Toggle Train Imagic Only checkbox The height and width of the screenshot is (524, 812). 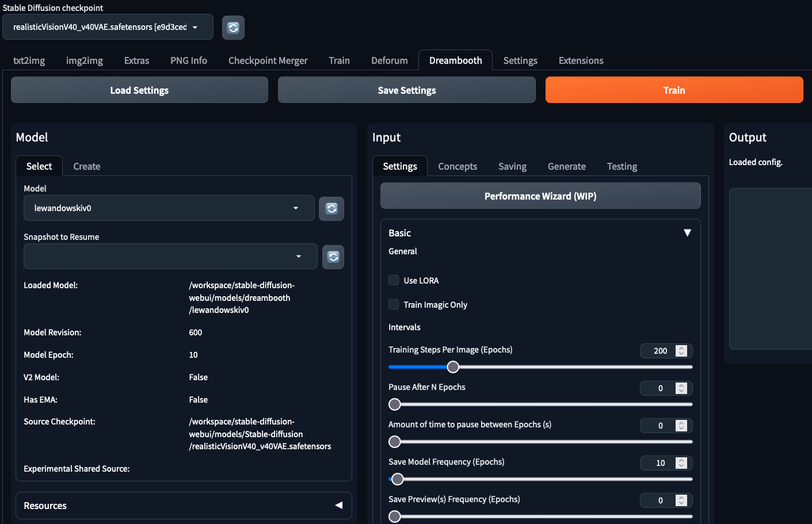(x=394, y=305)
